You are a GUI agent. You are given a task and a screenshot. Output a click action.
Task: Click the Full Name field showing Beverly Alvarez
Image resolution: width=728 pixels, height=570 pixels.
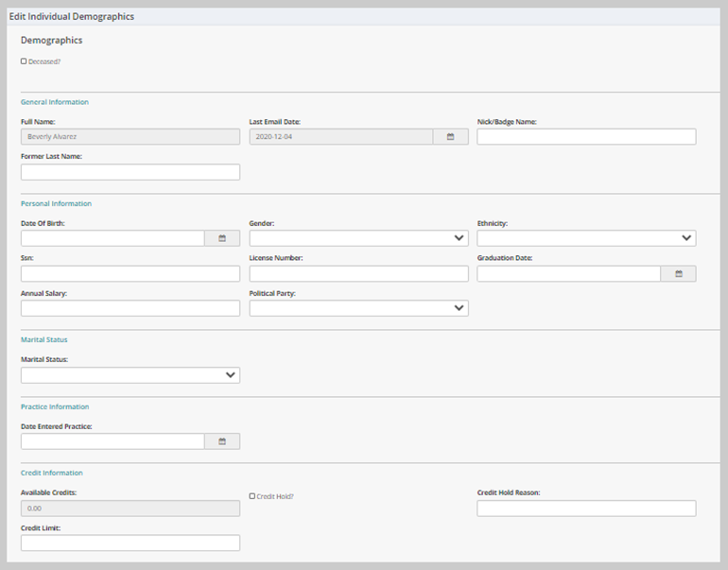130,136
